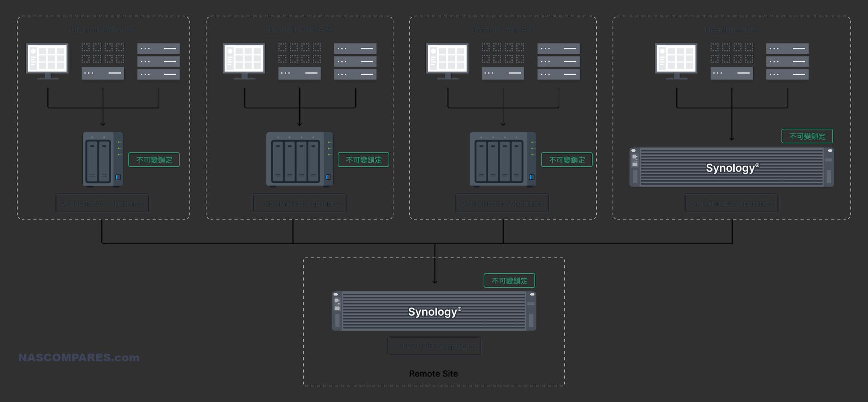Click the 不可變鎖定 badge above Headquarters rack
The width and height of the screenshot is (868, 402).
click(807, 136)
